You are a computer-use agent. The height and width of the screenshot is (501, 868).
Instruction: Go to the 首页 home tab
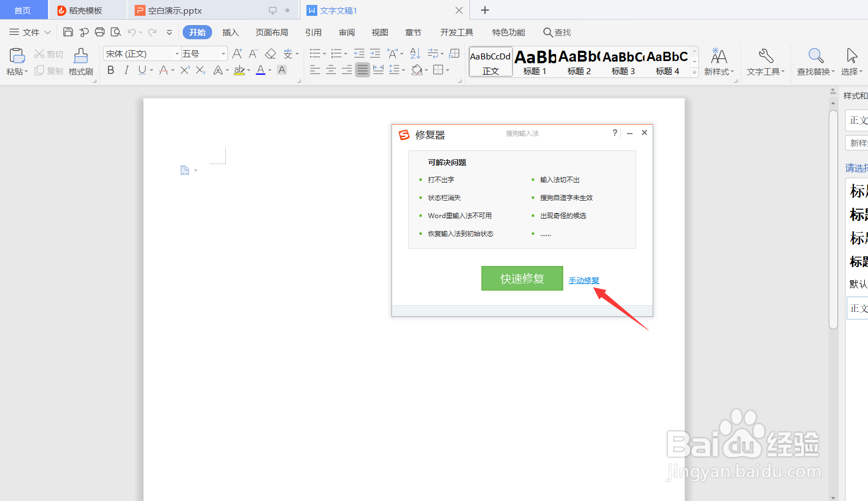pyautogui.click(x=22, y=10)
